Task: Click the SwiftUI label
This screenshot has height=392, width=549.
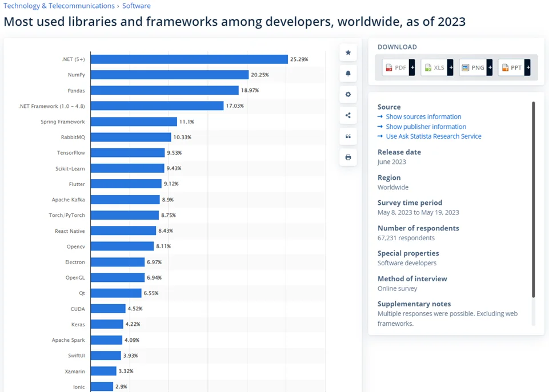Action: pos(77,355)
